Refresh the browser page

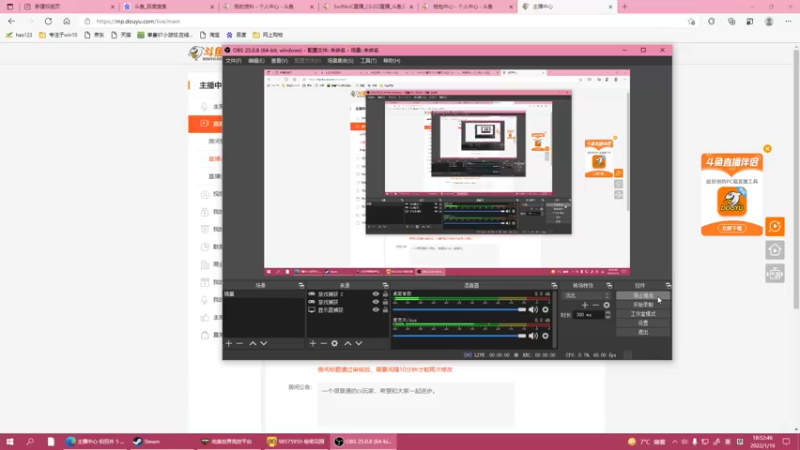(48, 21)
